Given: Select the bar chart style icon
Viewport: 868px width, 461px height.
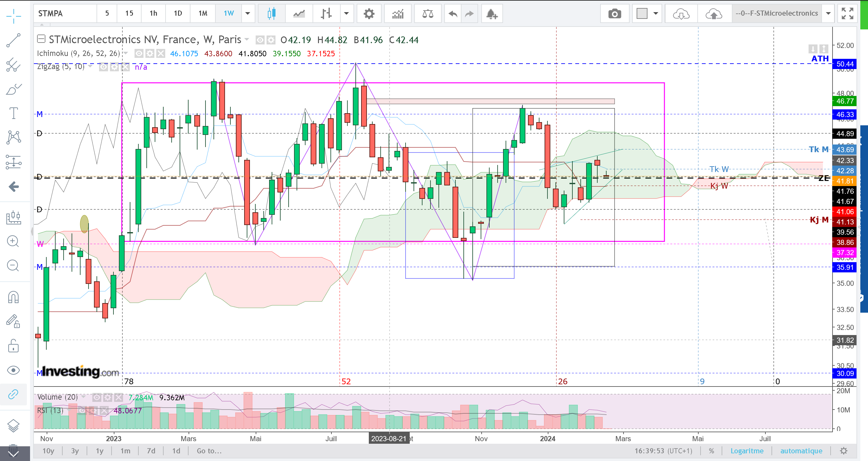Looking at the screenshot, I should tap(326, 13).
